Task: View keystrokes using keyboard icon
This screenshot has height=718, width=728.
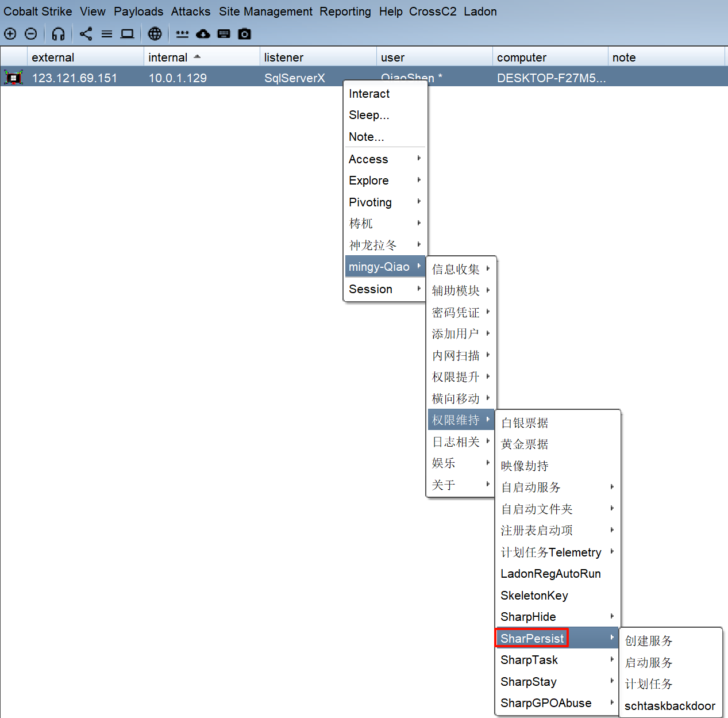Action: click(x=224, y=34)
